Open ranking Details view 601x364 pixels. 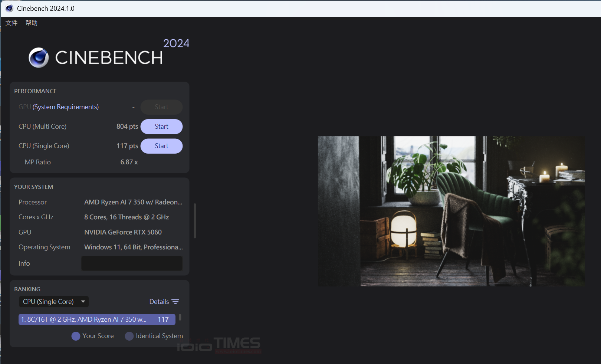coord(159,302)
